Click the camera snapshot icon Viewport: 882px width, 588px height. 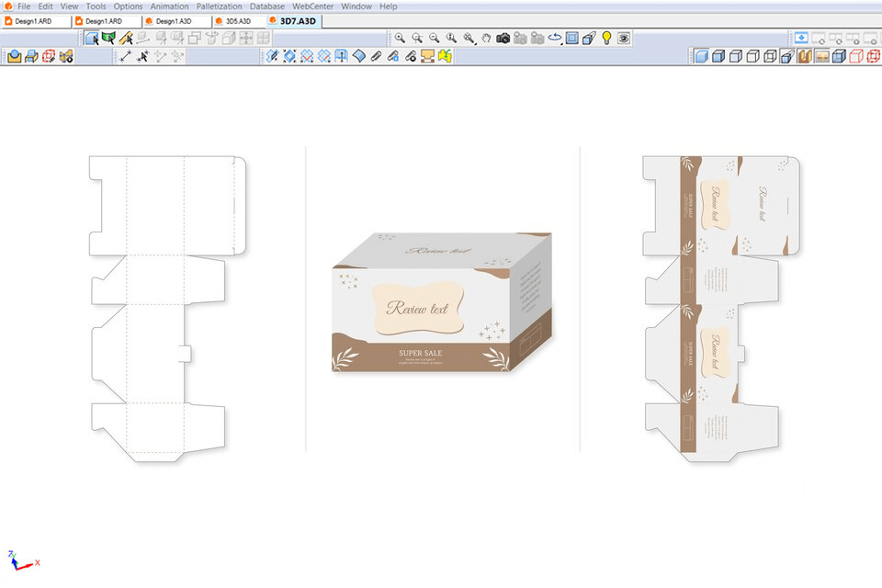[x=503, y=38]
